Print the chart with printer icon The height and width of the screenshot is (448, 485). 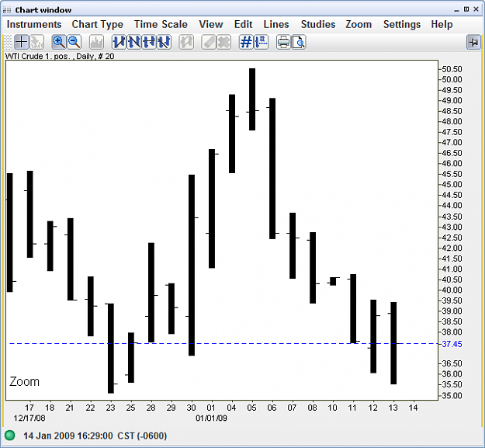tap(283, 42)
